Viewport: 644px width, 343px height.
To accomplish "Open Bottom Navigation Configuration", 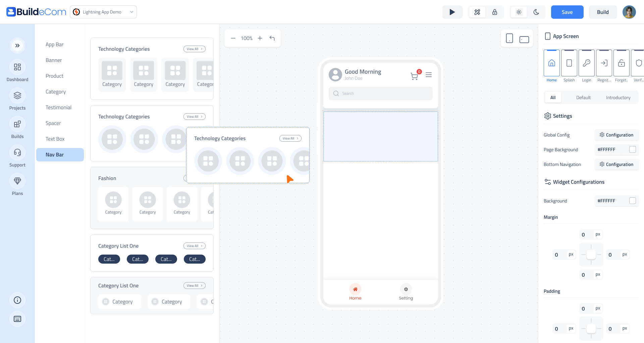I will (x=616, y=164).
